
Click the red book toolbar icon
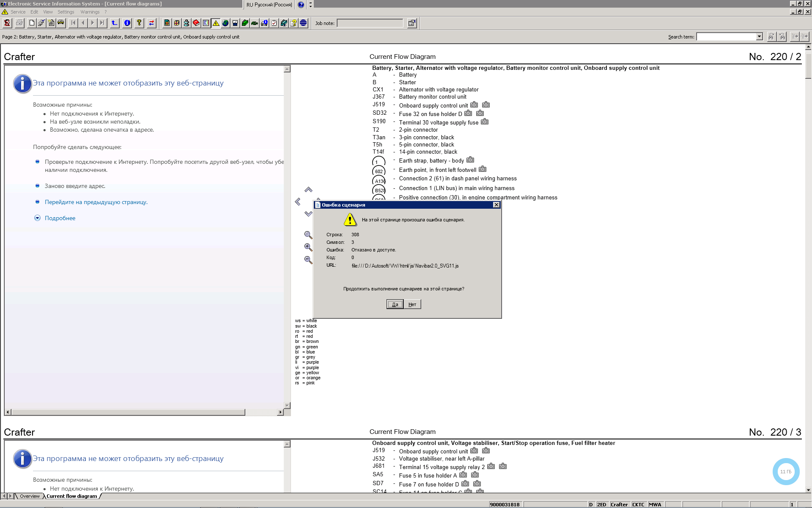pyautogui.click(x=196, y=23)
